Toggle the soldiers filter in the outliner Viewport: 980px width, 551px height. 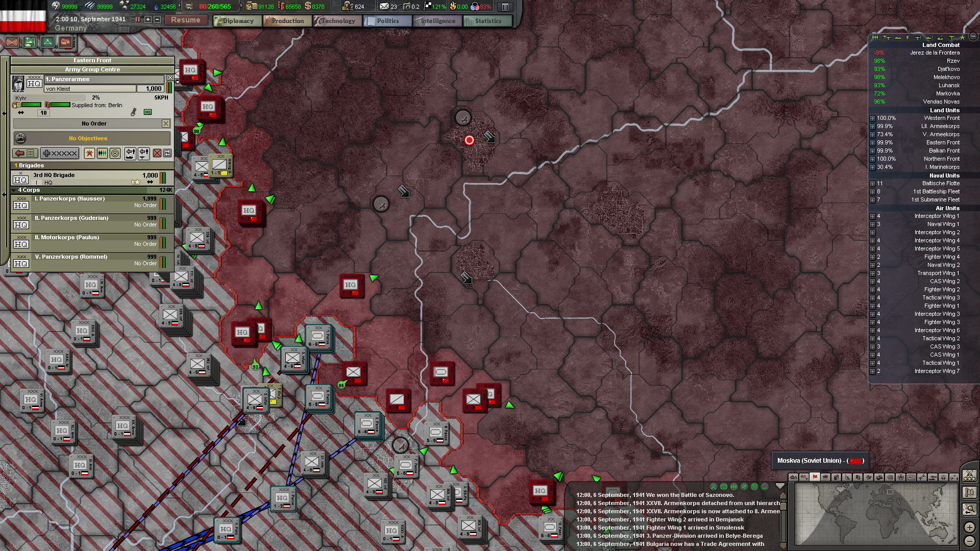(x=875, y=37)
